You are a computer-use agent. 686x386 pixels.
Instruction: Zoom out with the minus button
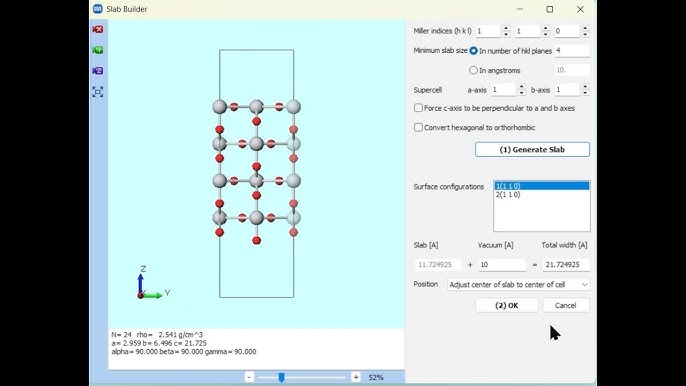pos(249,377)
